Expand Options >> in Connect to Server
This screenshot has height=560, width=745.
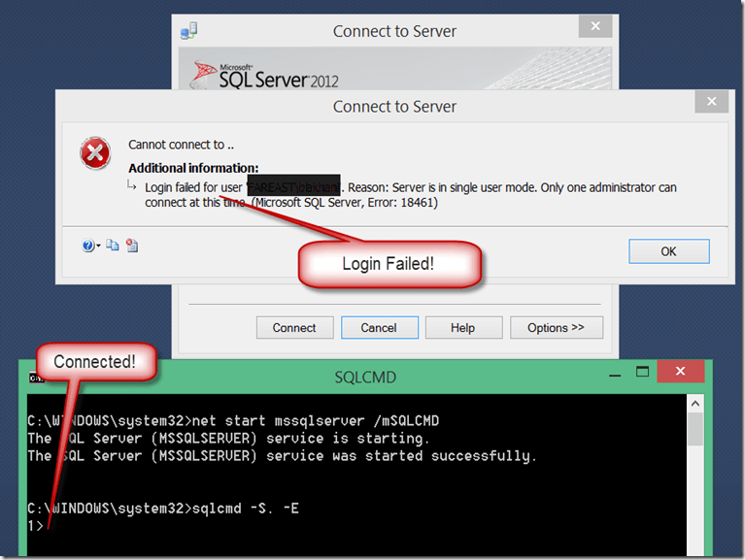556,328
